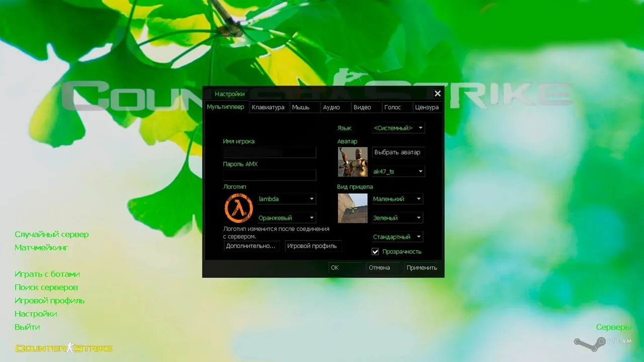Open the Серверы link at bottom right
Viewport: 644px width, 362px height.
[614, 327]
